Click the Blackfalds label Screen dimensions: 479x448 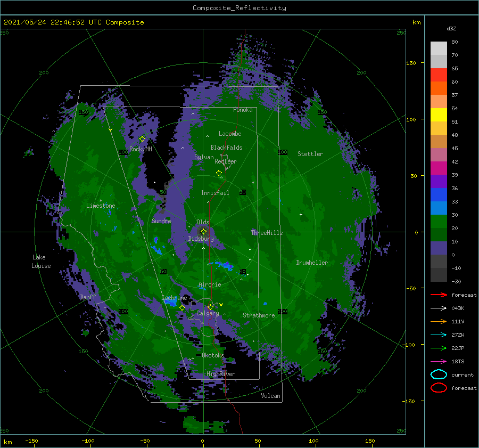226,148
